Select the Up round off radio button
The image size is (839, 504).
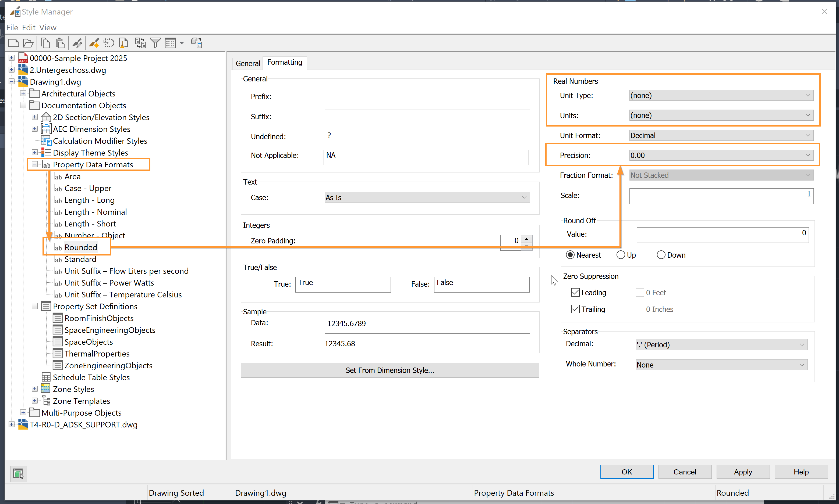pos(620,254)
